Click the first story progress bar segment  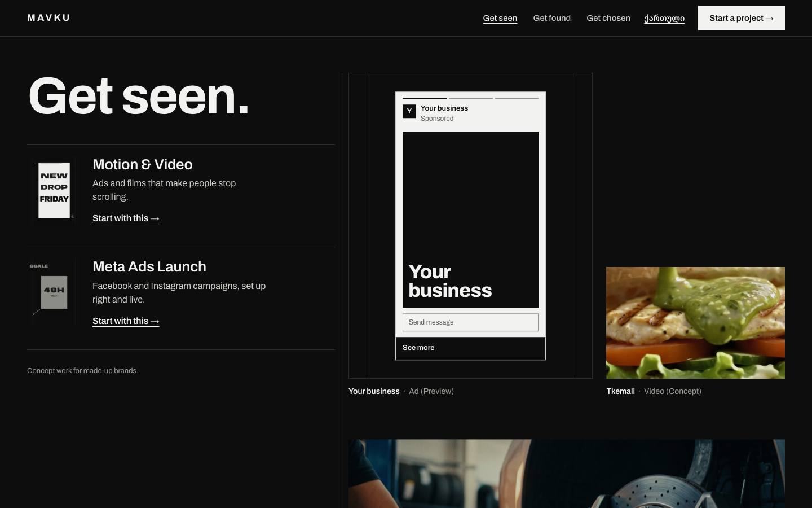[425, 98]
